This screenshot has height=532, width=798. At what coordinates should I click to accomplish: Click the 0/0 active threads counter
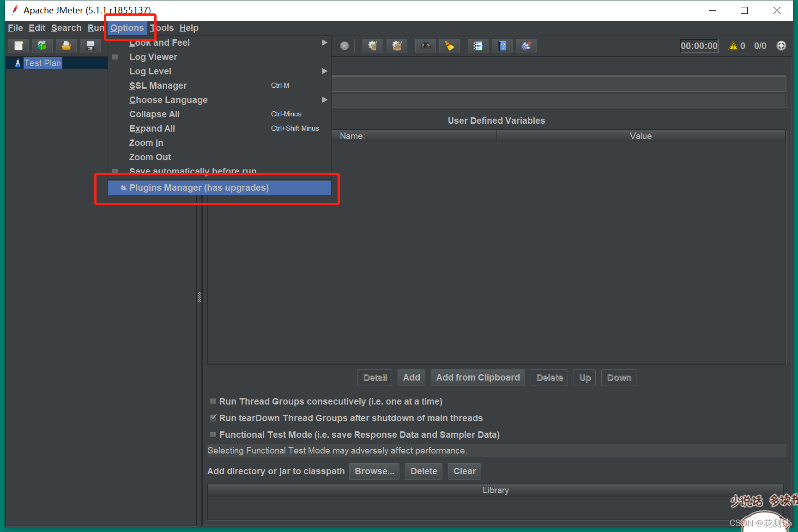pos(760,46)
